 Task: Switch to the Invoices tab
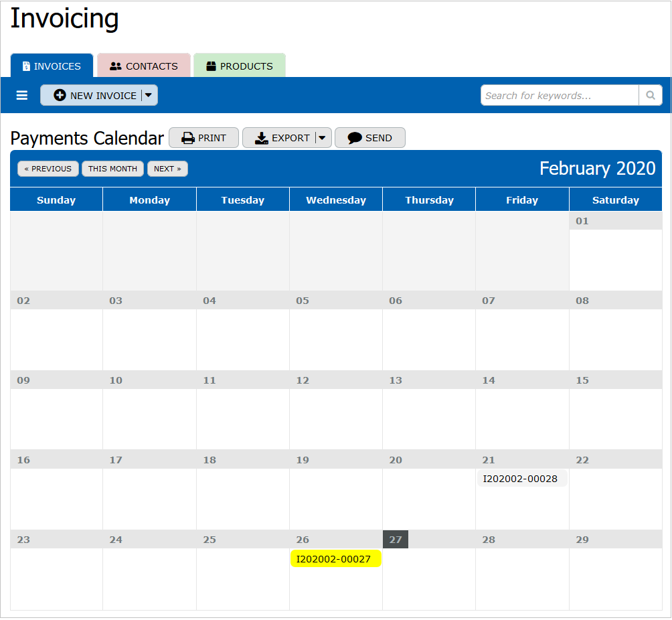(x=52, y=66)
